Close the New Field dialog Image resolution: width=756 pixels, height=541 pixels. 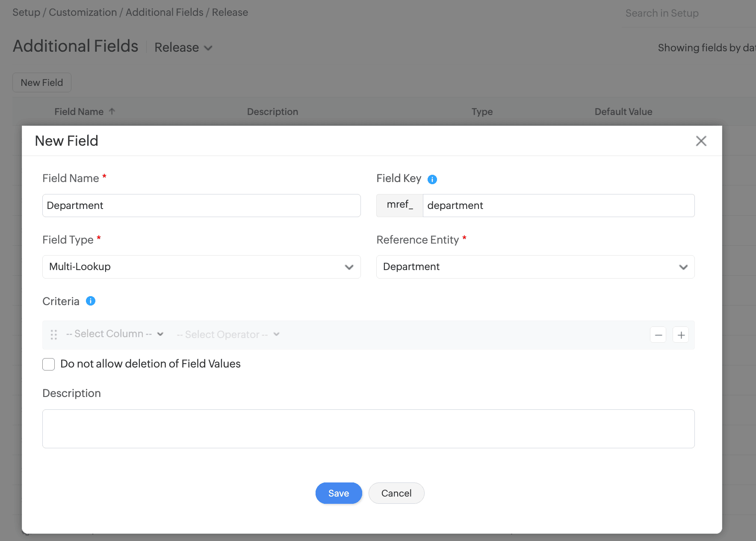(x=701, y=141)
